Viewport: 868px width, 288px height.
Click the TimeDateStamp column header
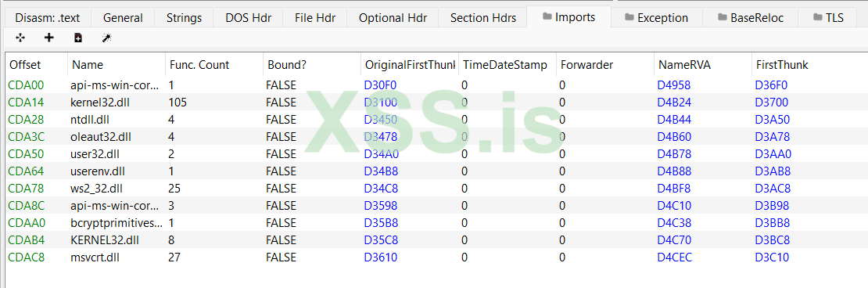tap(507, 65)
